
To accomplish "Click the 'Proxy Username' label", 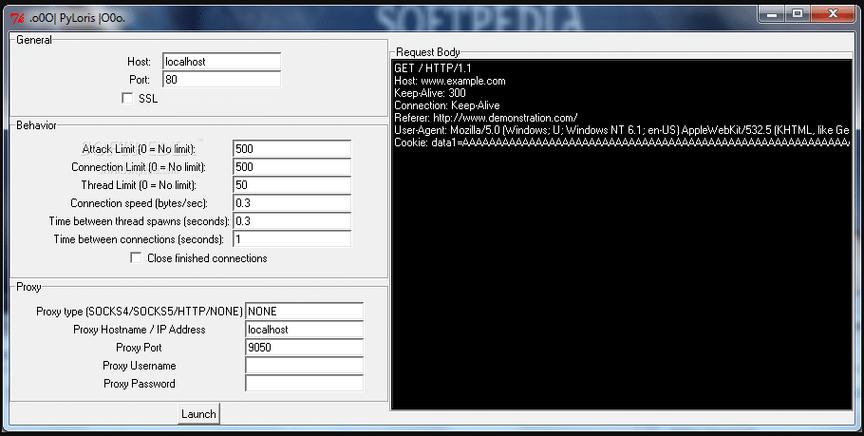I will [x=139, y=365].
